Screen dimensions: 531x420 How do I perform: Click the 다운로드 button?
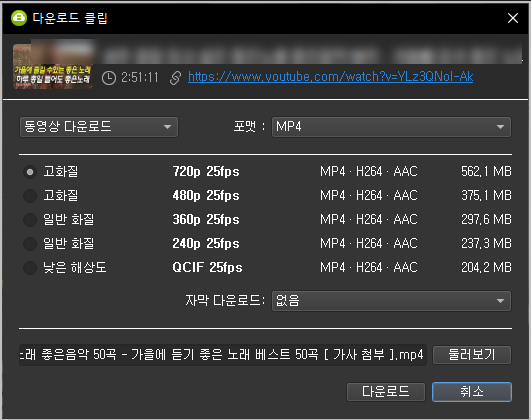click(386, 392)
